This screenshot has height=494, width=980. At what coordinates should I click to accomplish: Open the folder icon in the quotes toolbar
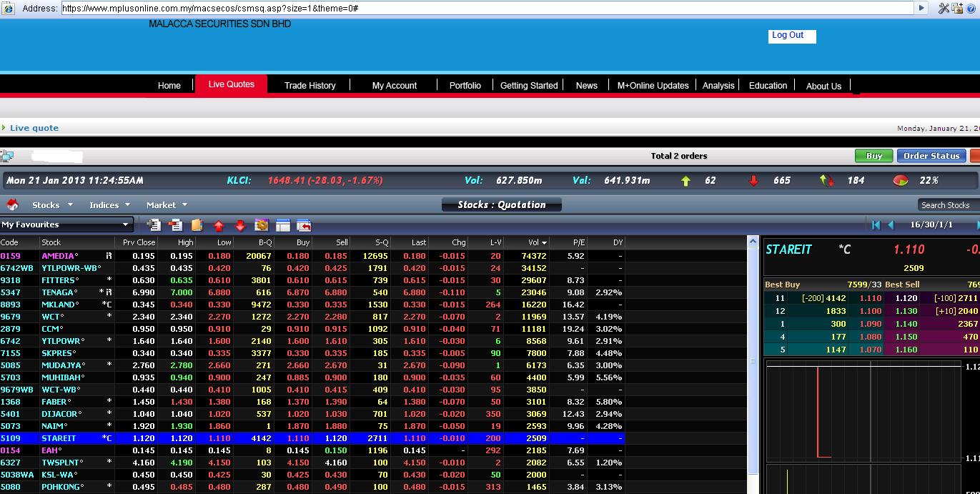197,225
